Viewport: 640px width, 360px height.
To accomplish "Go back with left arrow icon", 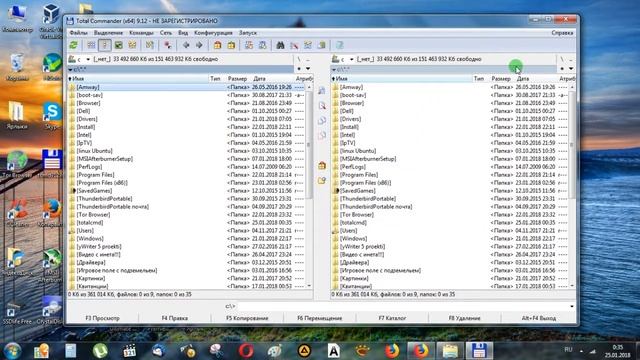I will [186, 45].
